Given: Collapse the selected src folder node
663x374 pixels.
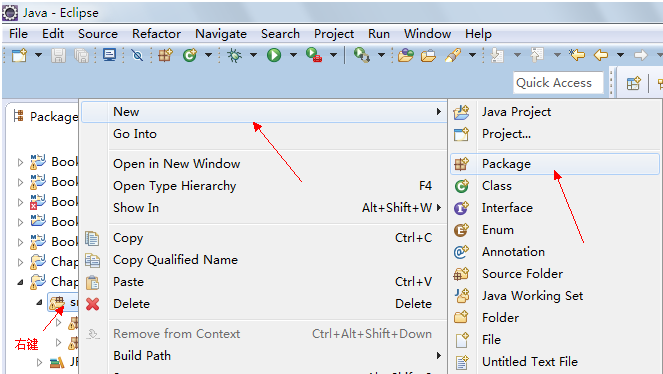Looking at the screenshot, I should click(x=39, y=302).
